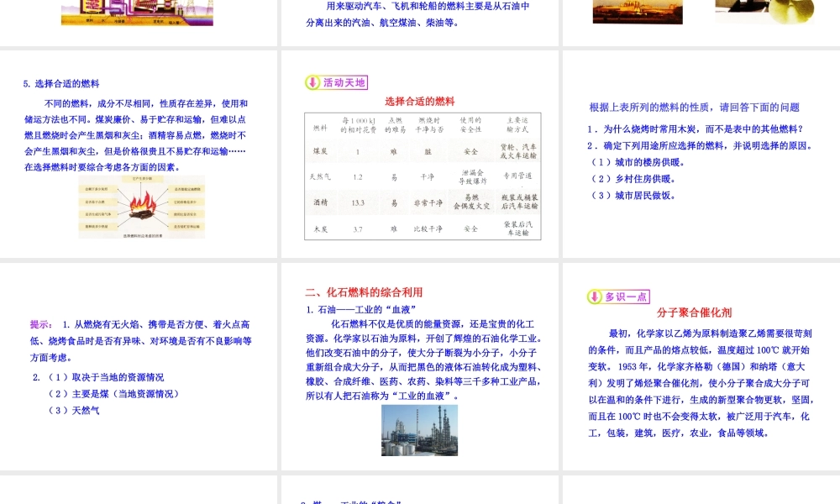Click the paragraph starting 最初，化学家以乙烯为原料
The height and width of the screenshot is (504, 840).
tap(701, 383)
